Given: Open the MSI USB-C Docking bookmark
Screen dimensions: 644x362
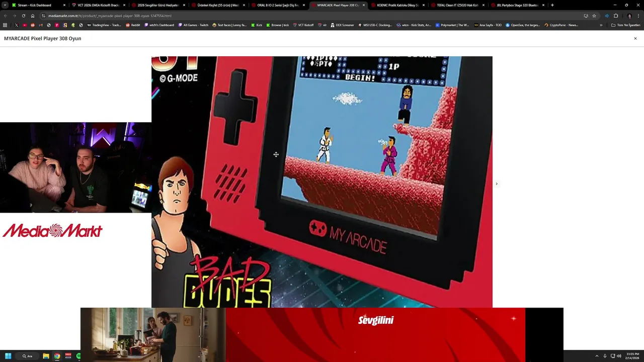Looking at the screenshot, I should (375, 25).
